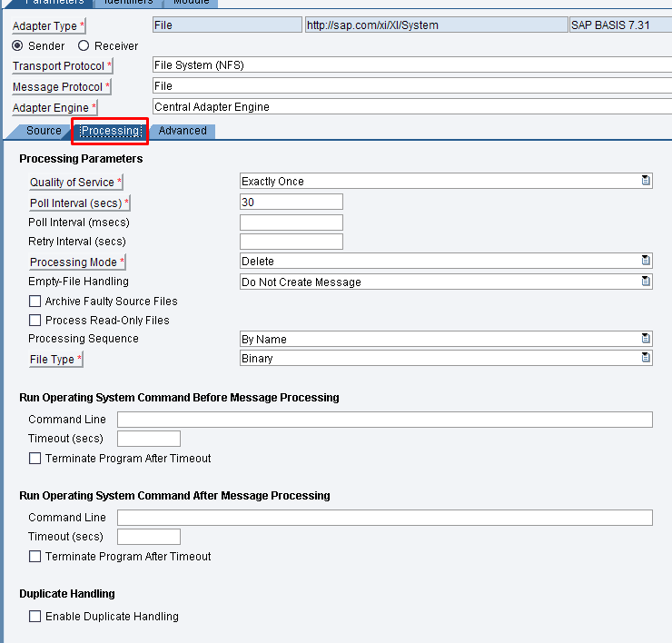Click the SAP BASIS 7.31 field

pyautogui.click(x=620, y=25)
